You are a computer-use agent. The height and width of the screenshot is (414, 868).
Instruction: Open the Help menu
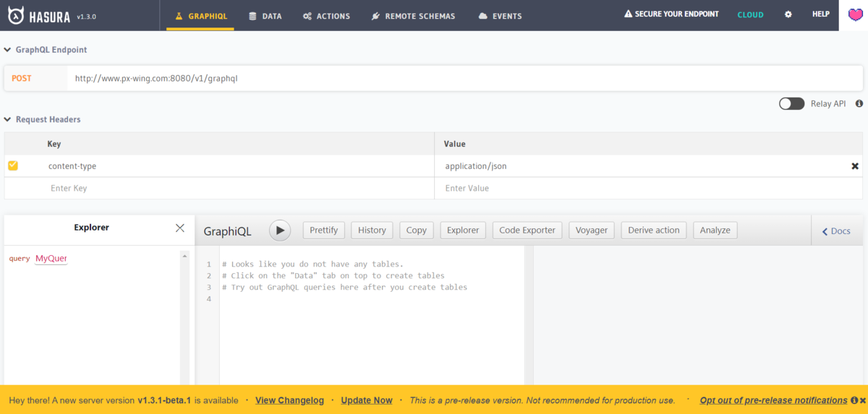[820, 14]
